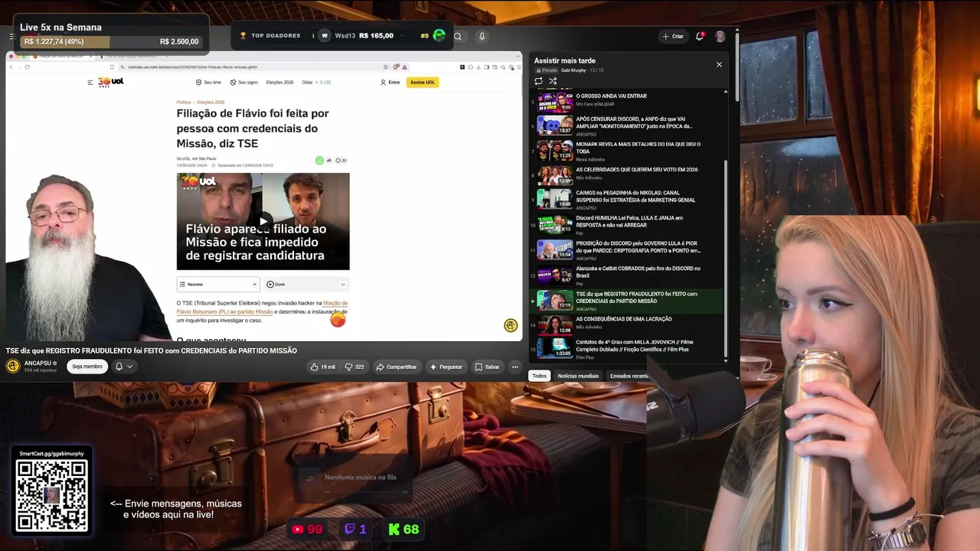
Task: Open YouTube search with the magnifier icon
Action: (457, 36)
